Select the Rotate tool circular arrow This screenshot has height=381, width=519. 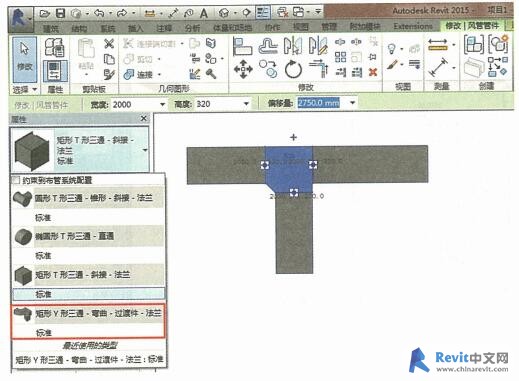click(293, 69)
